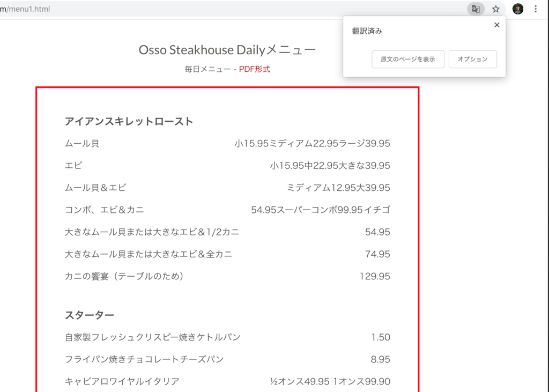Click the Osso Steakhouse Dailyメニュー heading

click(227, 50)
